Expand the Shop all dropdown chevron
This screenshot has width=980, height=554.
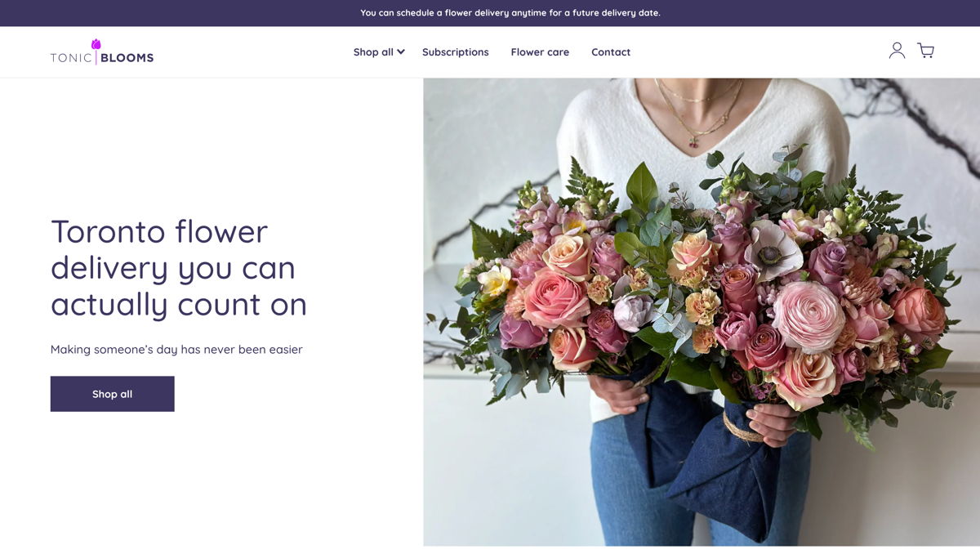[401, 51]
